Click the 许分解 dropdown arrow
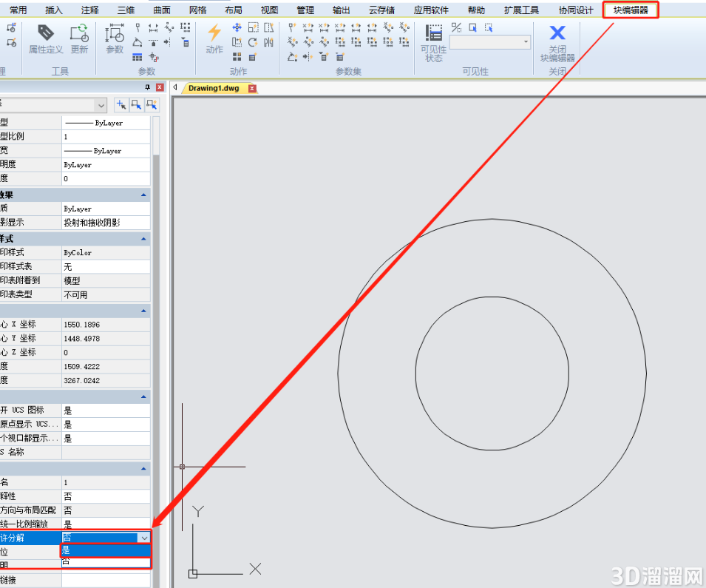The width and height of the screenshot is (706, 588). (144, 538)
